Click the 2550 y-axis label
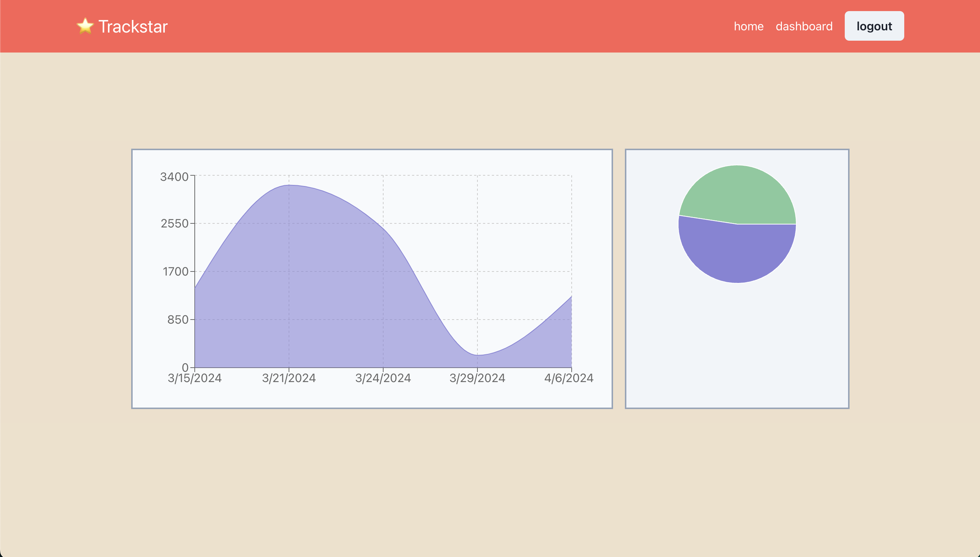980x557 pixels. pyautogui.click(x=174, y=223)
